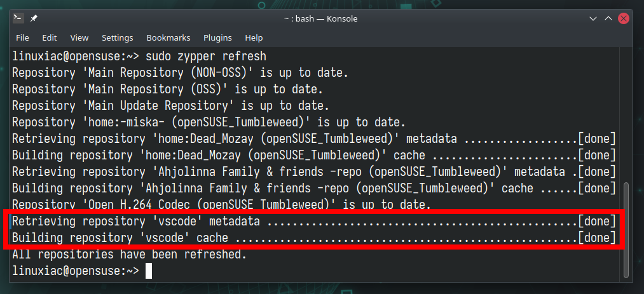This screenshot has height=294, width=644.
Task: Click the Konsole terminal icon in title bar
Action: [18, 18]
